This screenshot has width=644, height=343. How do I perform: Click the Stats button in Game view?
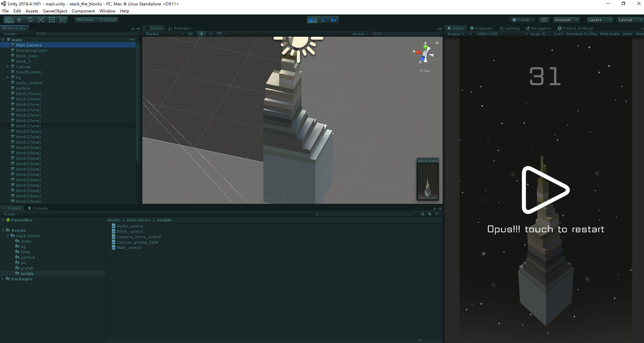coord(627,34)
